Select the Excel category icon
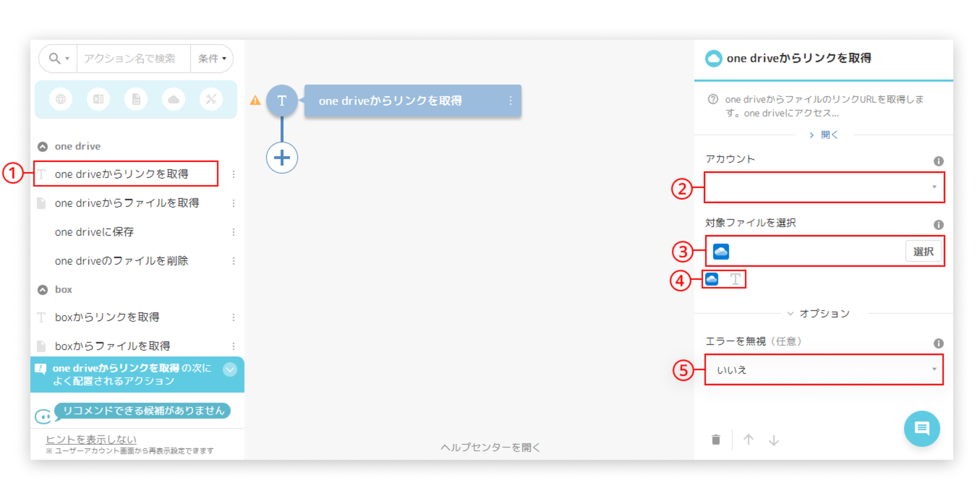The image size is (980, 496). point(98,99)
